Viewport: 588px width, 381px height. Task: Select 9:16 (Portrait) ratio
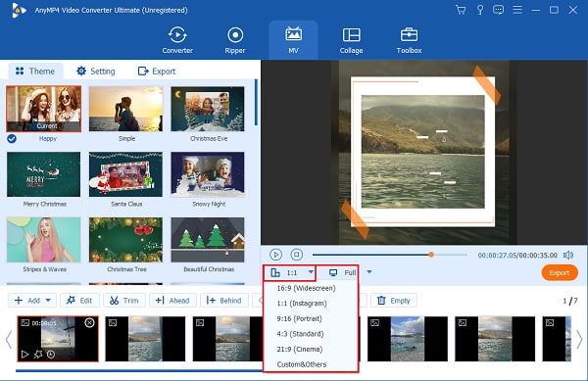tap(299, 318)
